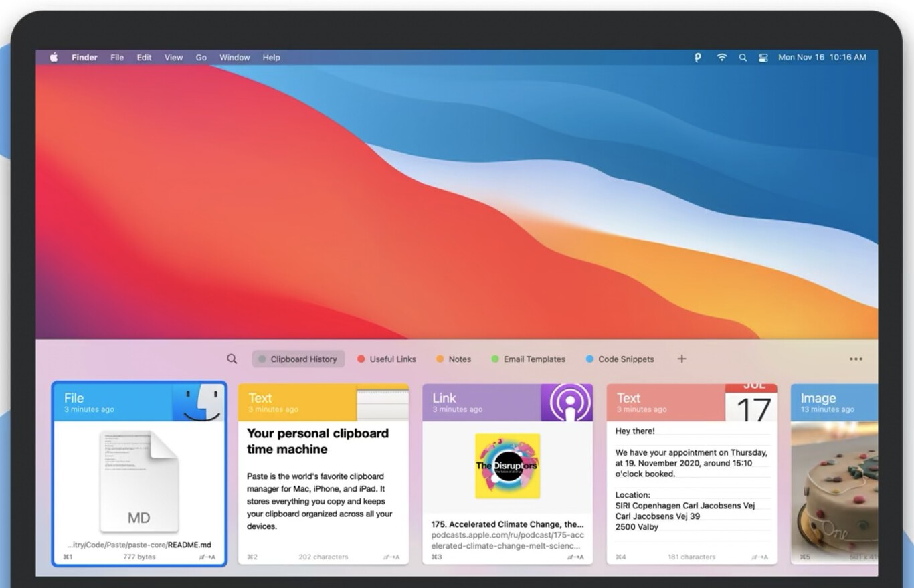Click the orange dot next to Notes
The height and width of the screenshot is (588, 914).
[440, 359]
